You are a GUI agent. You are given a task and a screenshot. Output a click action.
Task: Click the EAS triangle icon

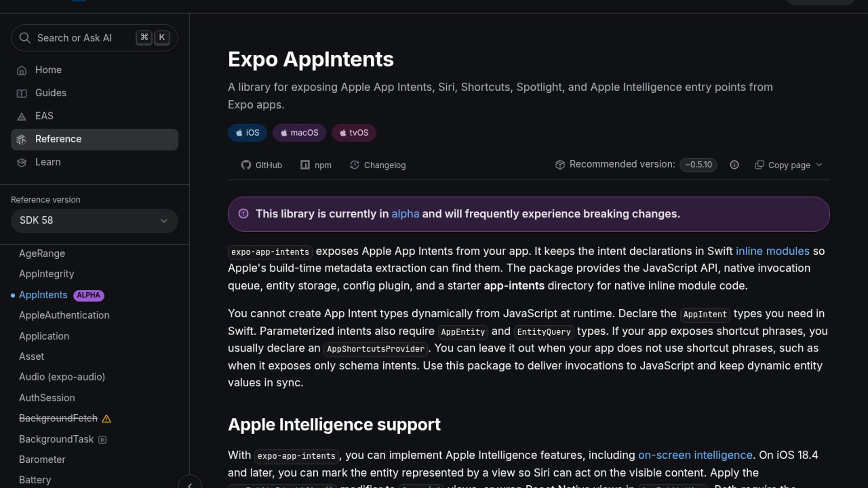coord(22,117)
